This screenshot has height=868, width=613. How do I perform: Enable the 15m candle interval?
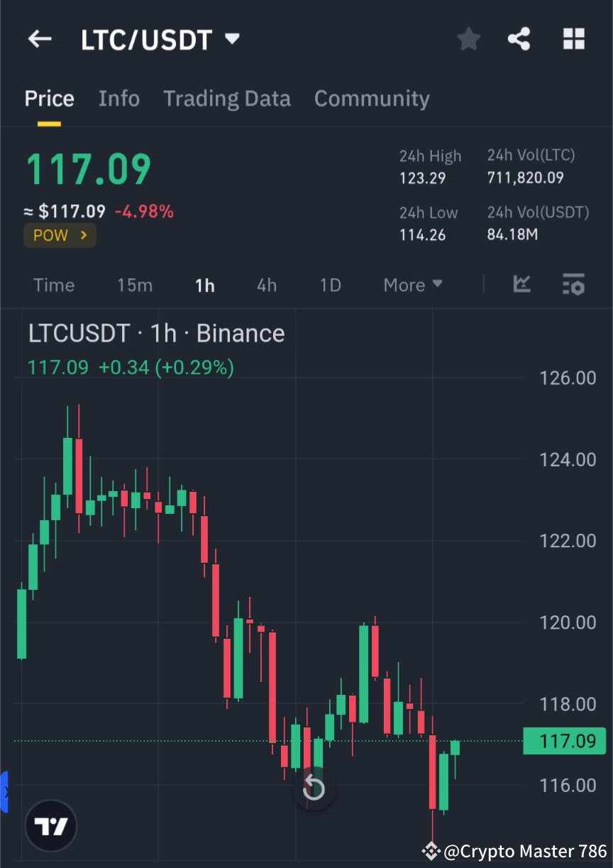coord(135,285)
